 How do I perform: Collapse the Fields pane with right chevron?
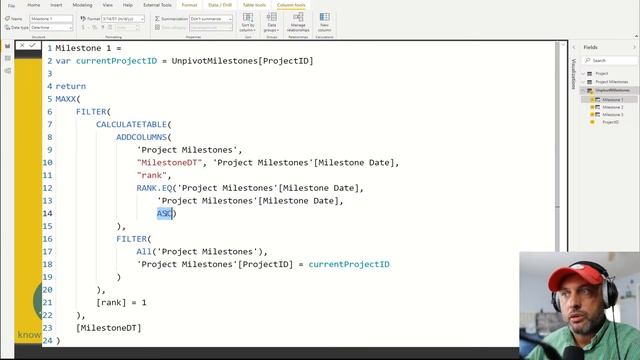(x=634, y=47)
